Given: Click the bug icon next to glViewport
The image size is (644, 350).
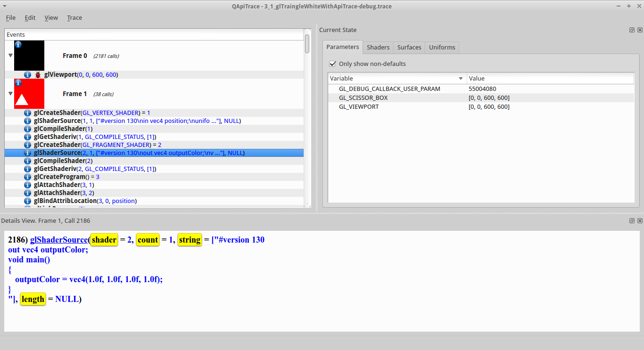Looking at the screenshot, I should 38,74.
